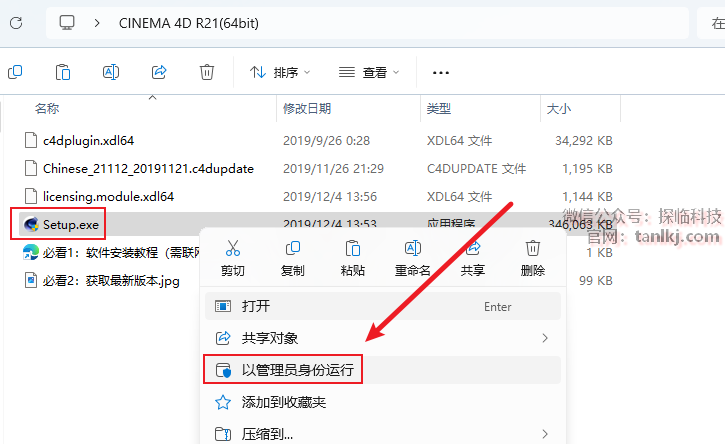Click the licensing.module.xdl64 file icon
The image size is (725, 444).
coord(31,197)
